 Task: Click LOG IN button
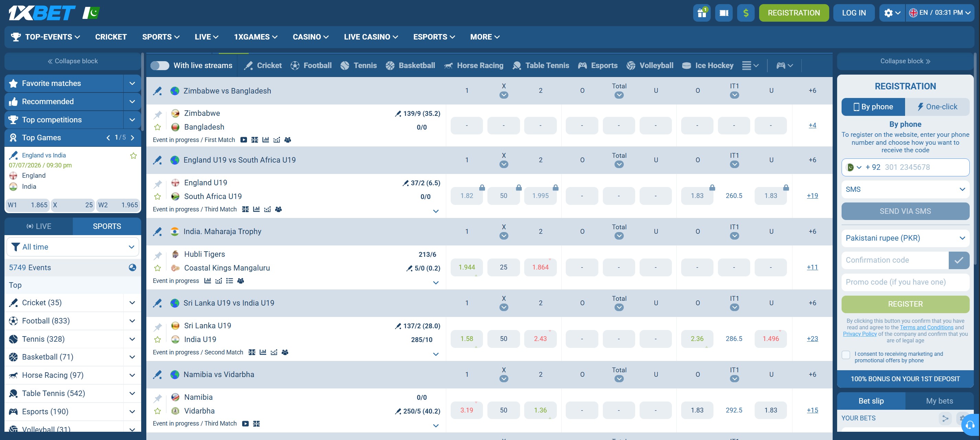pyautogui.click(x=854, y=13)
